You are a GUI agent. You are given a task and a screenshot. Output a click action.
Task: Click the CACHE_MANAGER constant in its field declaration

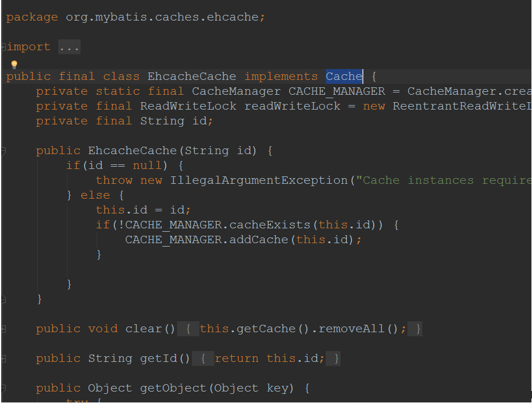(x=337, y=91)
